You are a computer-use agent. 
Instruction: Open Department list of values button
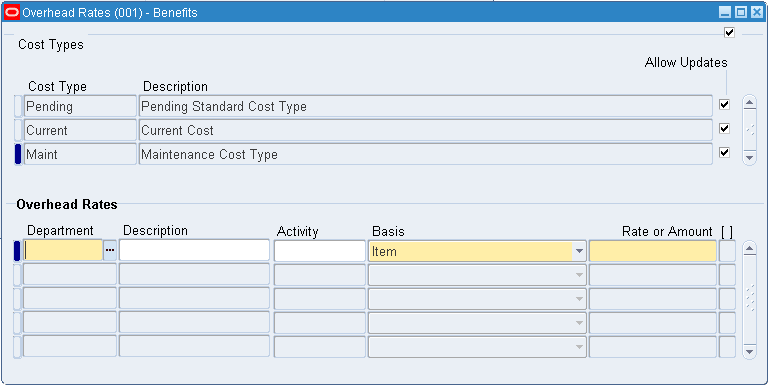coord(110,251)
